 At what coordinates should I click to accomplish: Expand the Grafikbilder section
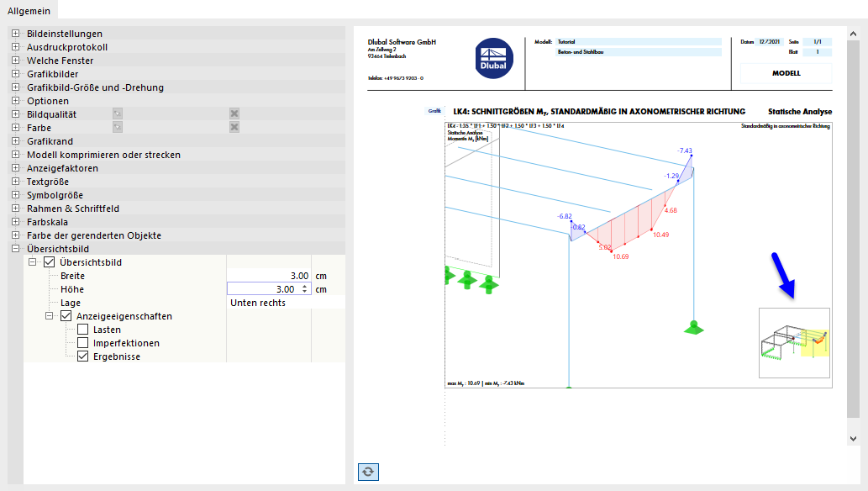[15, 74]
